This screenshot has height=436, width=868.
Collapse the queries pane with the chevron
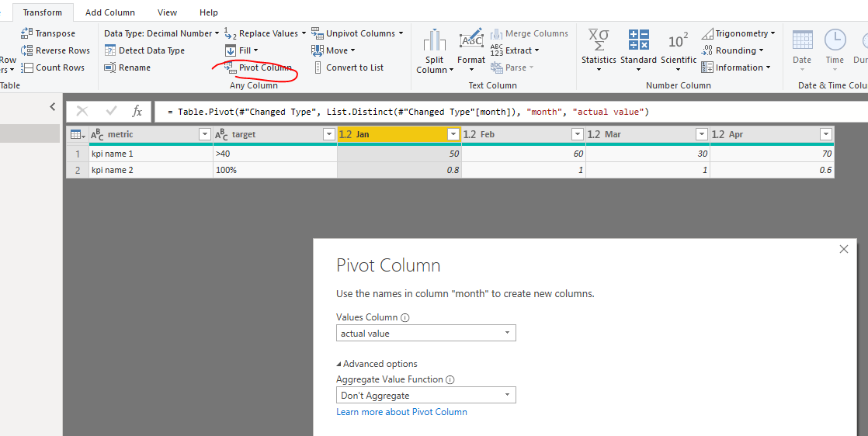tap(53, 106)
